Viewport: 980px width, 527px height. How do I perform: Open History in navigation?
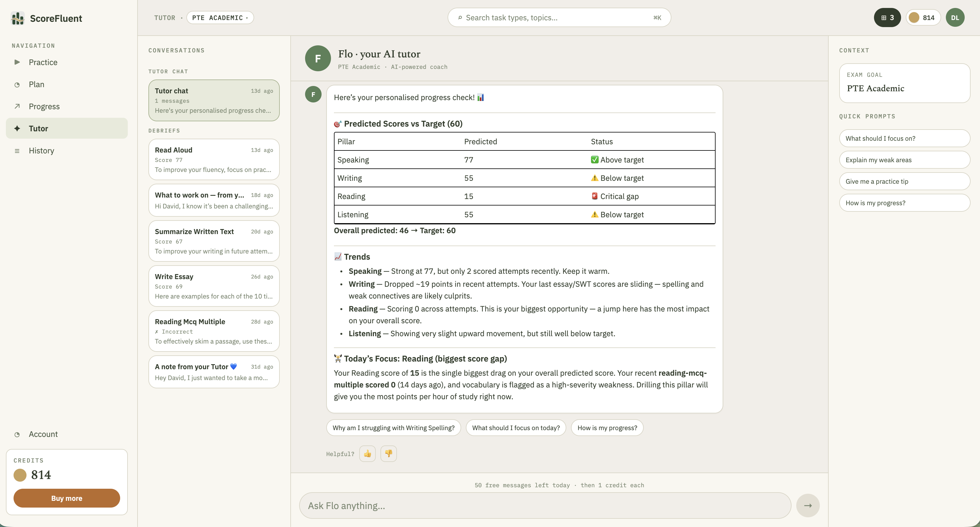click(x=67, y=150)
